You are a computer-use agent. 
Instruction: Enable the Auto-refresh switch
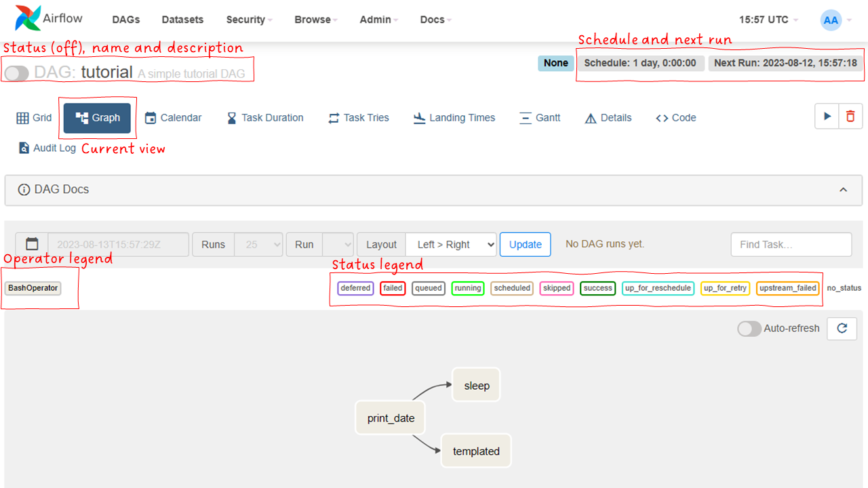[749, 329]
